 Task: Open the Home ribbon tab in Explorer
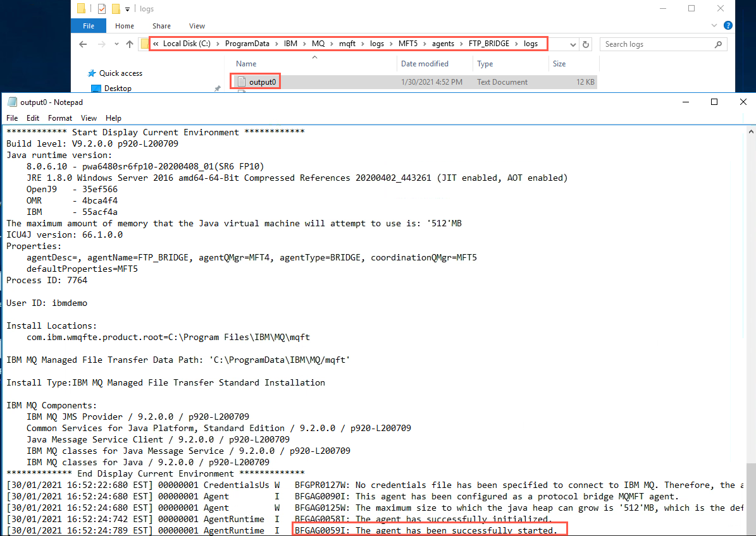coord(125,26)
